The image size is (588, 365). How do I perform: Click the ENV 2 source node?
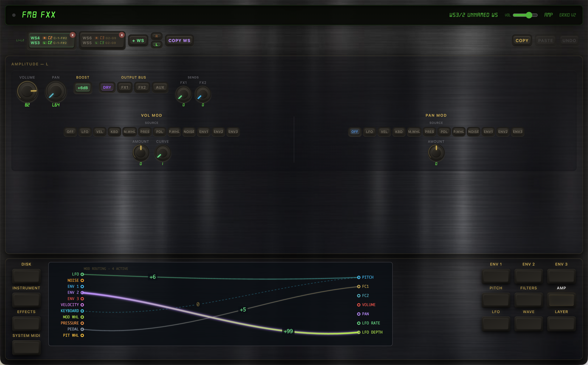(x=82, y=293)
